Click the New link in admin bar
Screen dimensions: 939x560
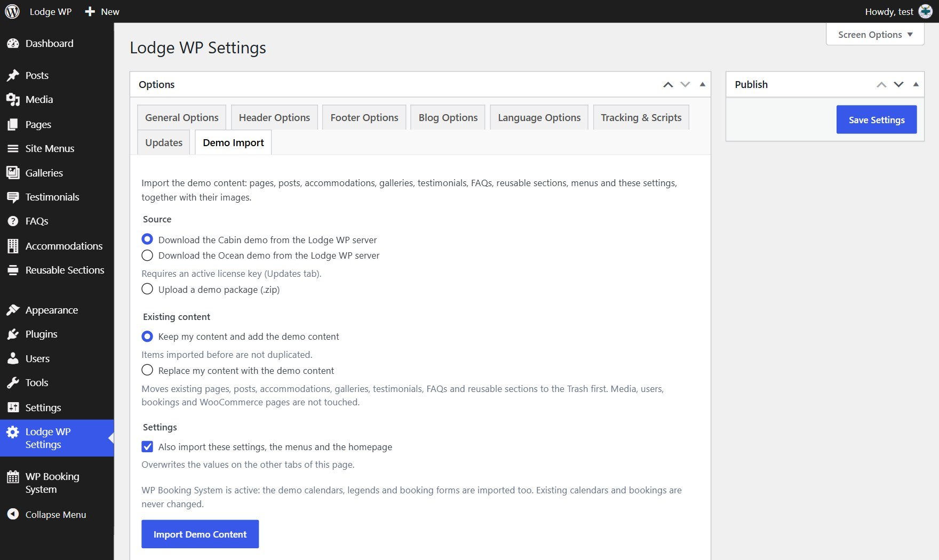click(102, 11)
